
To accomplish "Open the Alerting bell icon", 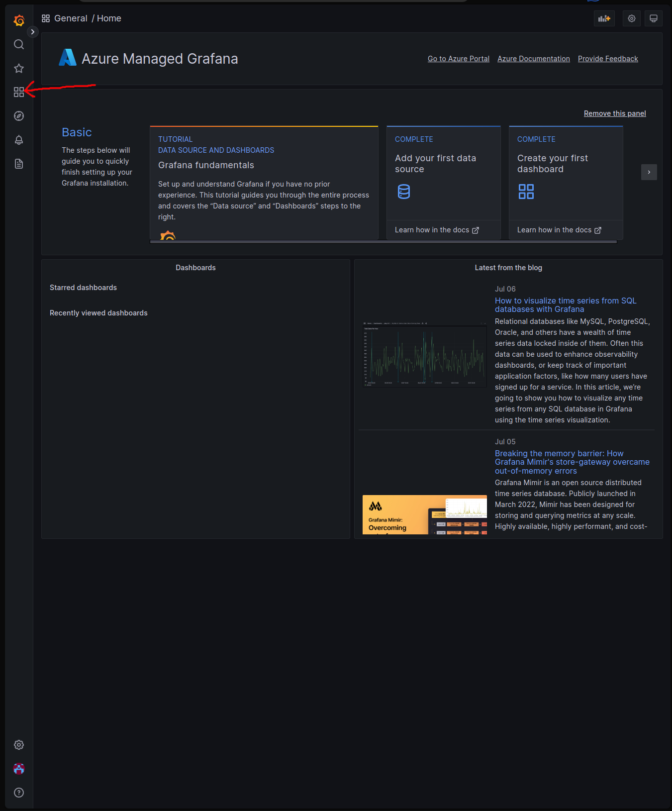I will click(19, 140).
